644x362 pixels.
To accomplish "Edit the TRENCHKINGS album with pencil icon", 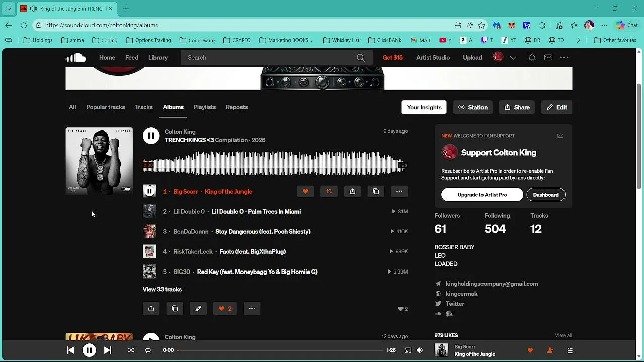I will click(198, 309).
